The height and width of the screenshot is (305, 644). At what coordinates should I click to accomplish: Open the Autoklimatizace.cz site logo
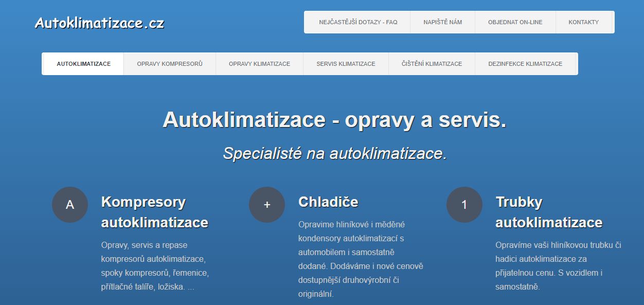(100, 23)
